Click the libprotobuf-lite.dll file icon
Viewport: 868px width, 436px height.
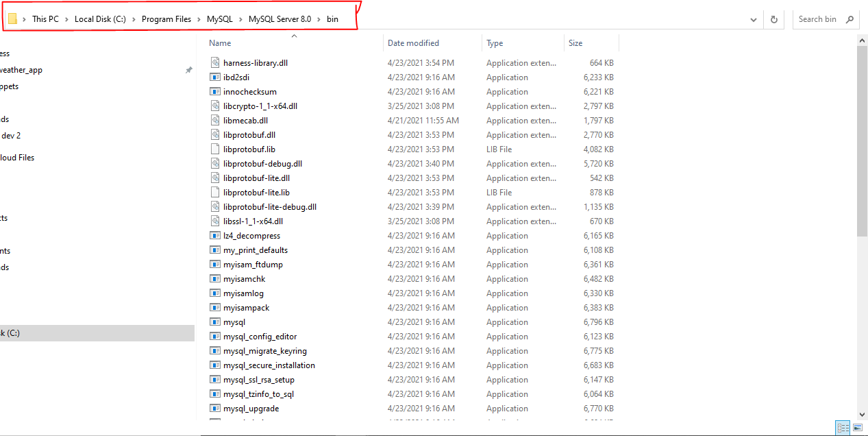coord(214,178)
